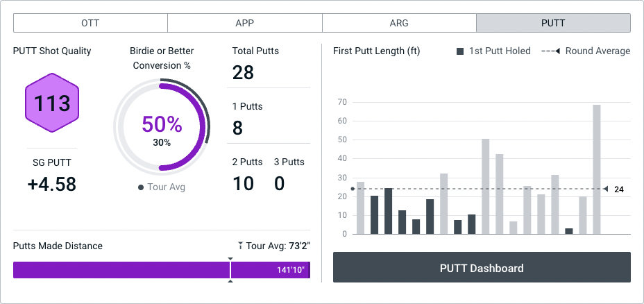Open the PUTT Dashboard button

[x=482, y=268]
